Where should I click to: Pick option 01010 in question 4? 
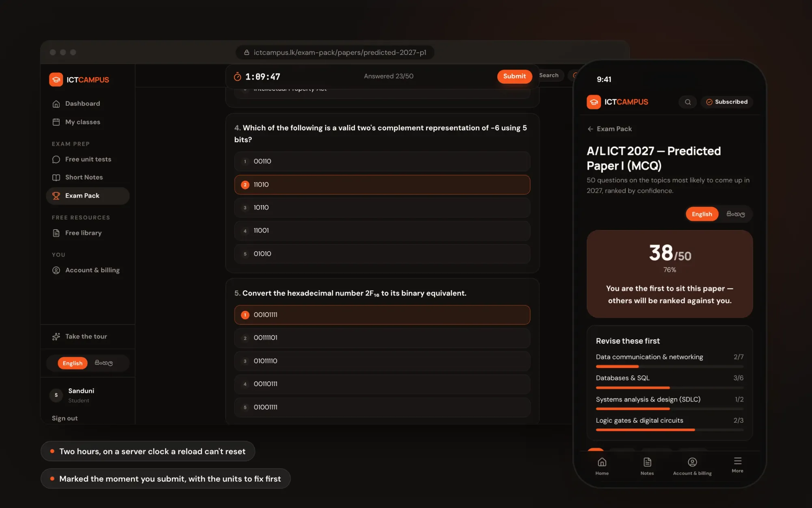tap(382, 254)
